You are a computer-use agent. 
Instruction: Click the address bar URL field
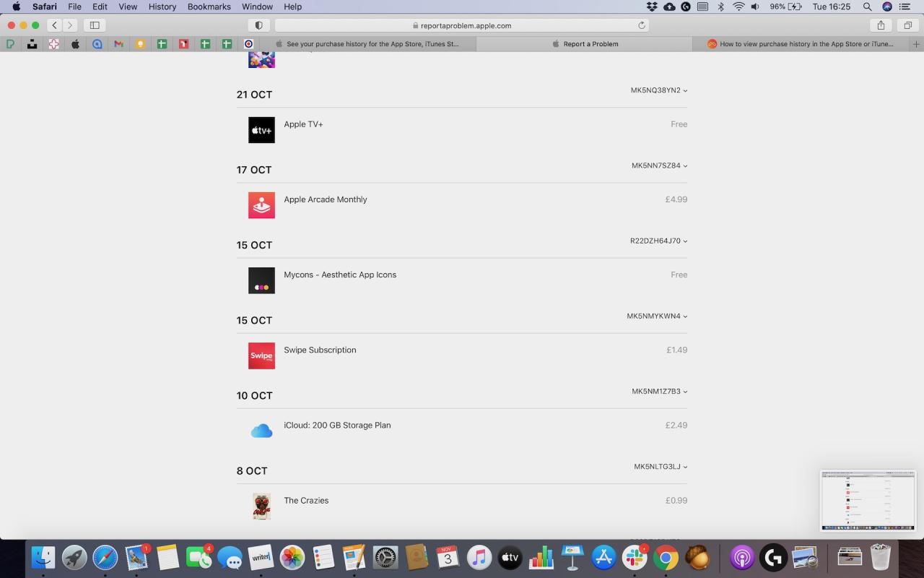tap(462, 25)
